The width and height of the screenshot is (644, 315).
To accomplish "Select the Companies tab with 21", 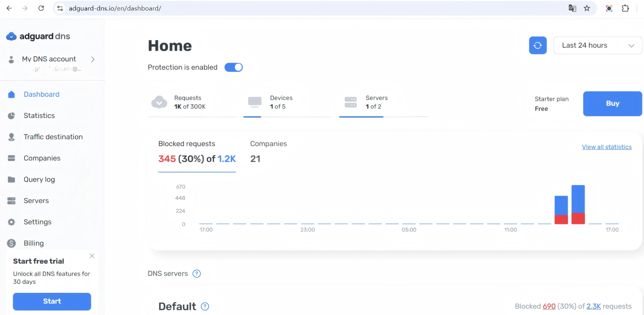I will pos(268,152).
